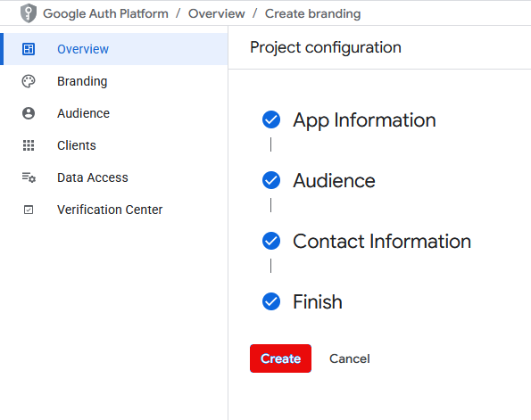
Task: Expand the Audience step heading
Action: pos(334,181)
